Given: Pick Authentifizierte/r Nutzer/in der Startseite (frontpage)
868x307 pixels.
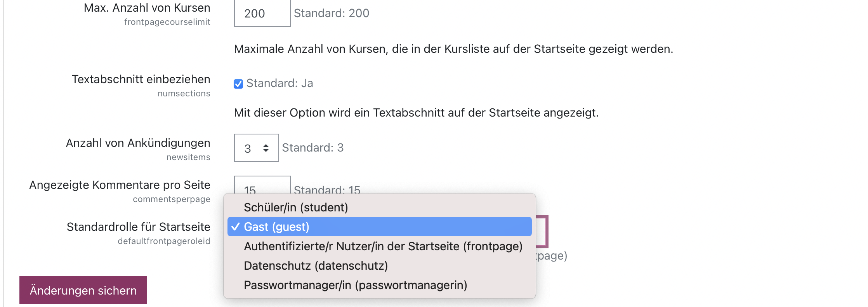Looking at the screenshot, I should click(383, 246).
